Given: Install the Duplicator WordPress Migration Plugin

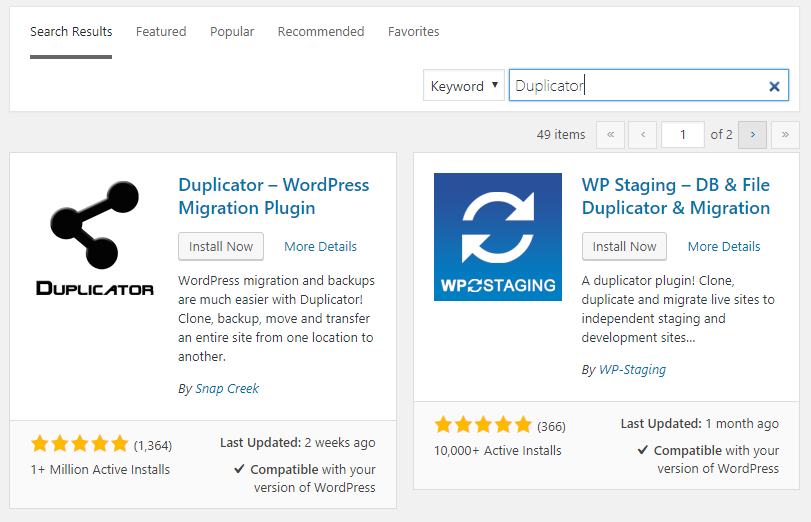Looking at the screenshot, I should (x=221, y=246).
